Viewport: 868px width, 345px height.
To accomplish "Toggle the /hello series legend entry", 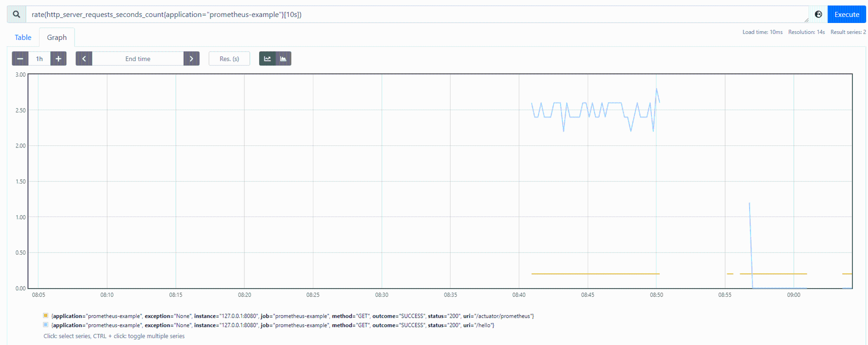I will click(273, 325).
